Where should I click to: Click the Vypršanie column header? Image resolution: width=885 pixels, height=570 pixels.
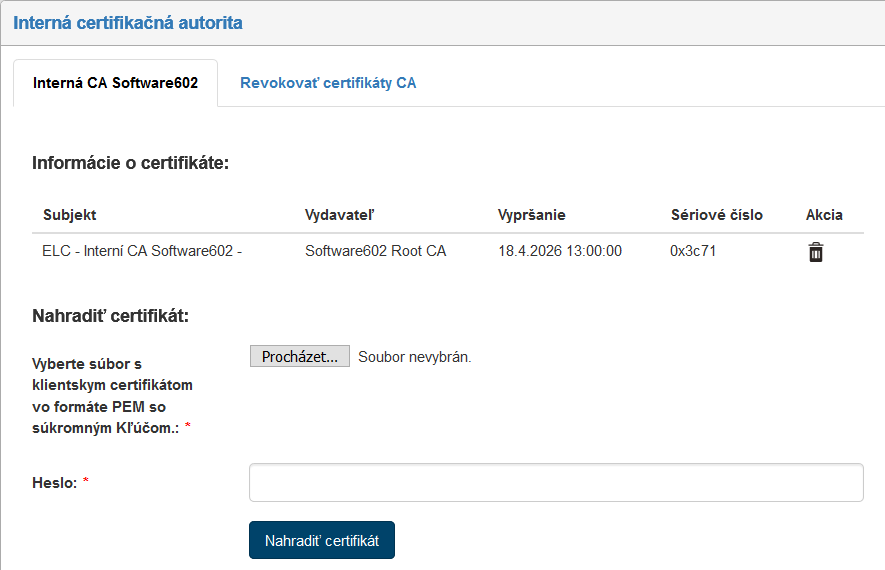tap(532, 215)
